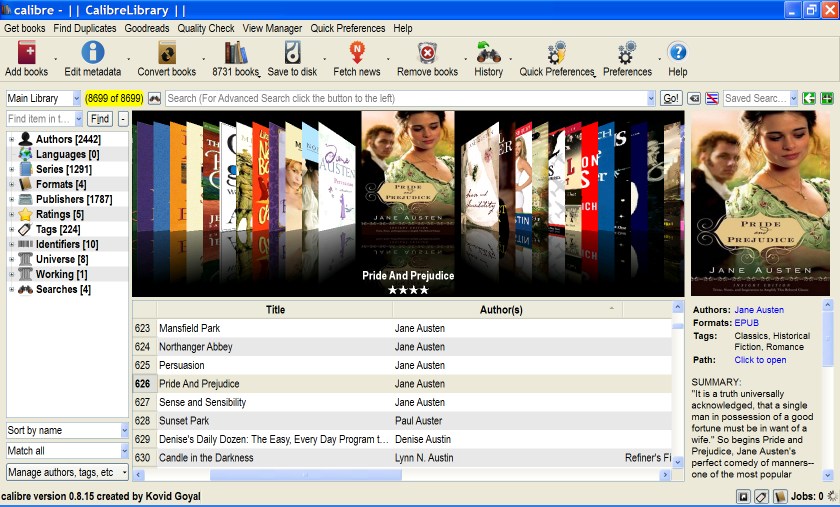Click the Convert books icon

[167, 53]
